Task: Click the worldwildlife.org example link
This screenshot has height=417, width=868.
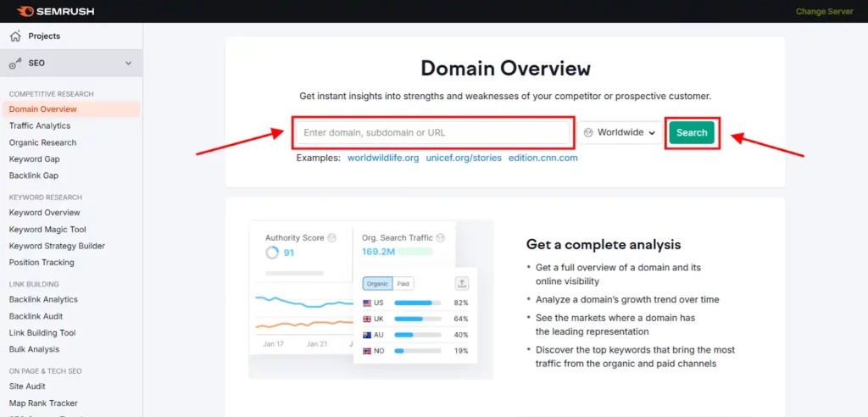Action: click(x=383, y=158)
